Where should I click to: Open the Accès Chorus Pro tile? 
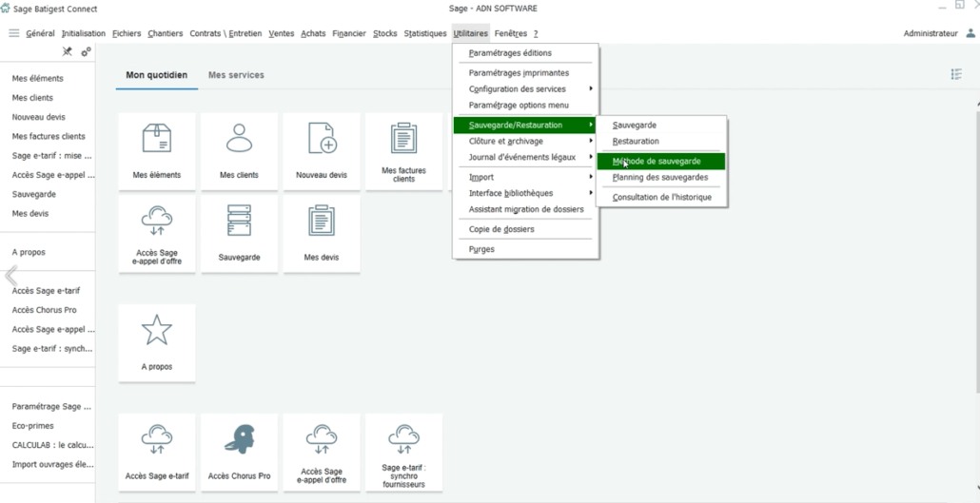(x=240, y=453)
